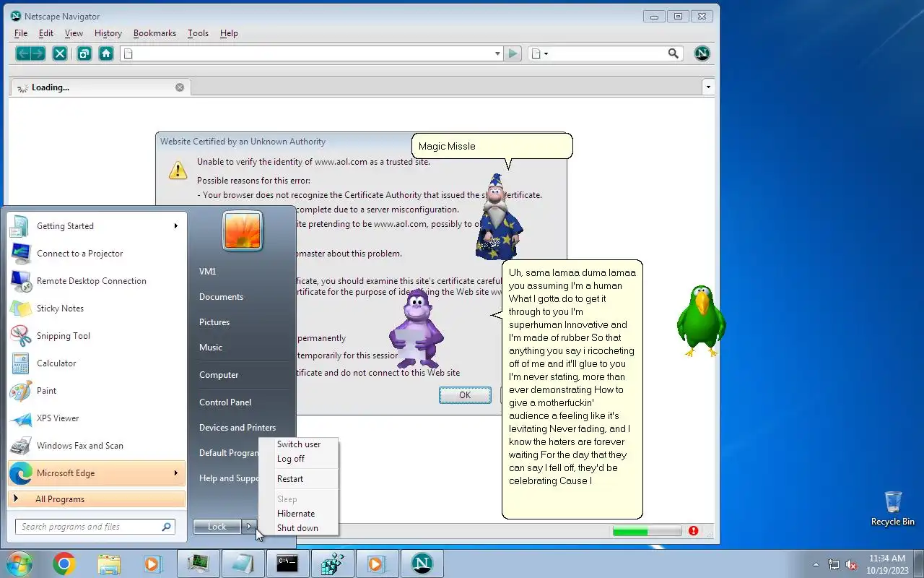Close the Loading... tab

180,87
